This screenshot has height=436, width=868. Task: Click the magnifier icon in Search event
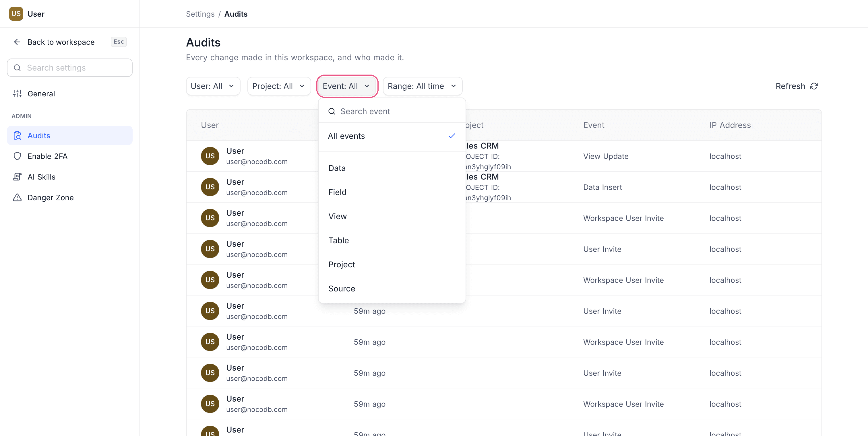click(x=332, y=112)
